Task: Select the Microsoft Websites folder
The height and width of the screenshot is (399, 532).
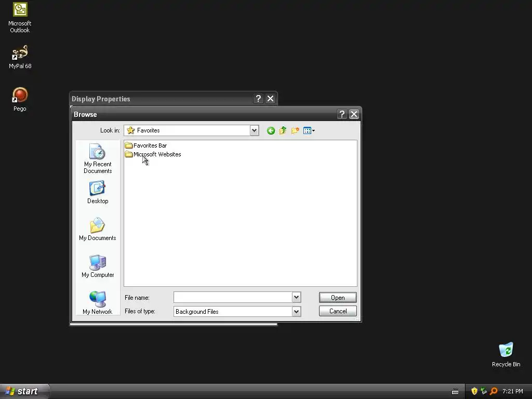Action: click(153, 154)
